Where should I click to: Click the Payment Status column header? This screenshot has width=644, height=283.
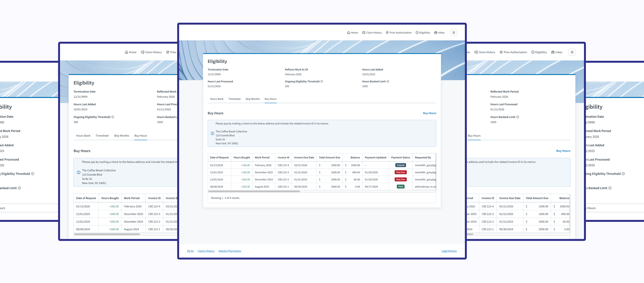pos(400,157)
